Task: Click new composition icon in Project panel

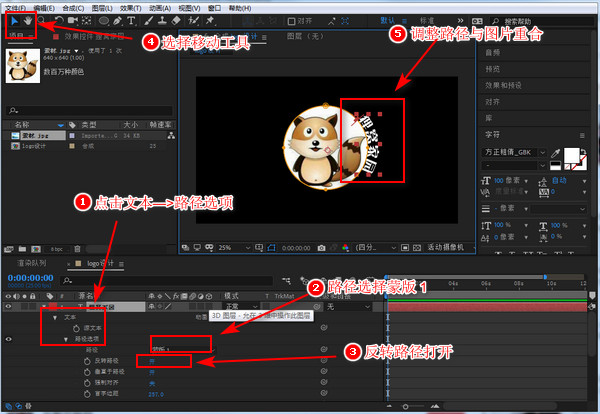Action: (36, 249)
